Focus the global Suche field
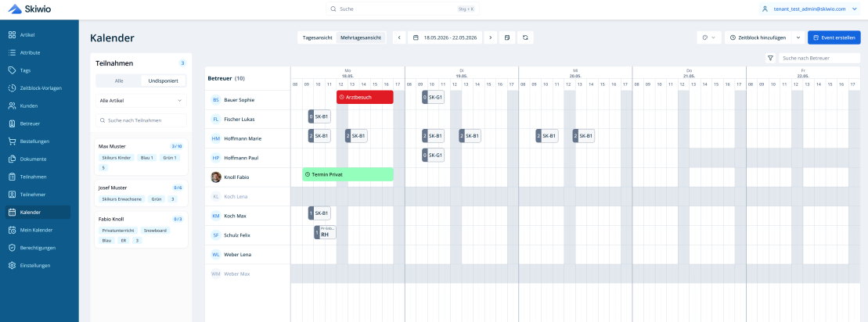This screenshot has width=868, height=322. [402, 9]
